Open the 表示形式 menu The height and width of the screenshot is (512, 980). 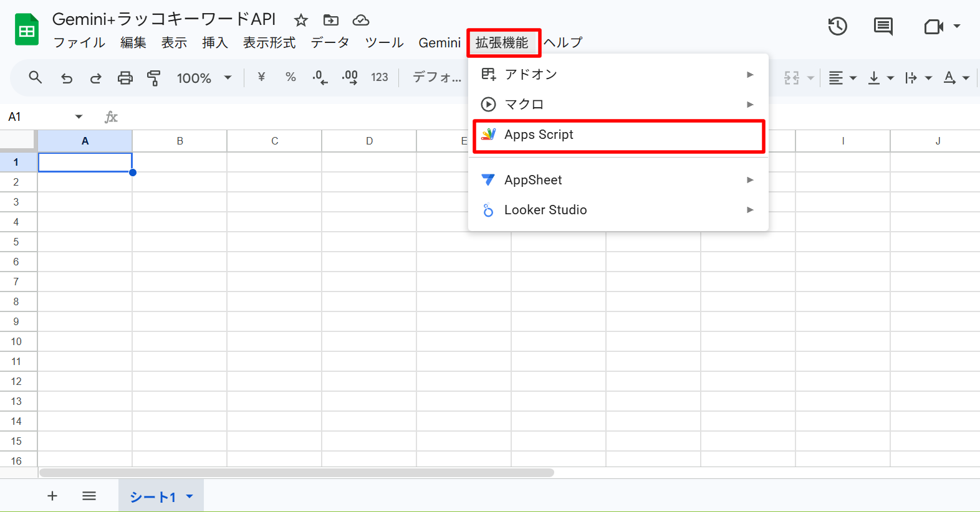click(269, 42)
